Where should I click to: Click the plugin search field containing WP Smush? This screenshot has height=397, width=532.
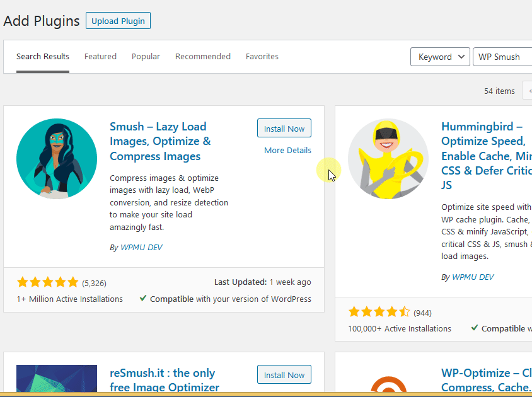click(x=503, y=57)
